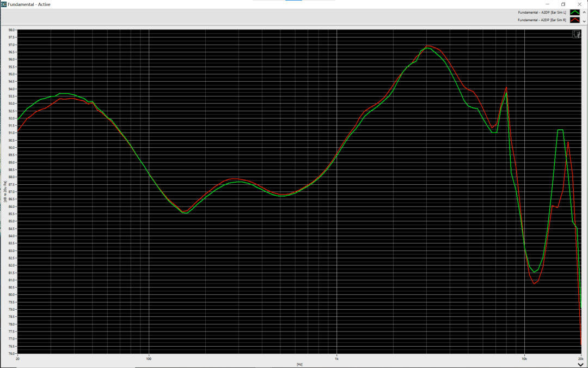
Task: Click the 10k frequency axis label
Action: point(524,359)
